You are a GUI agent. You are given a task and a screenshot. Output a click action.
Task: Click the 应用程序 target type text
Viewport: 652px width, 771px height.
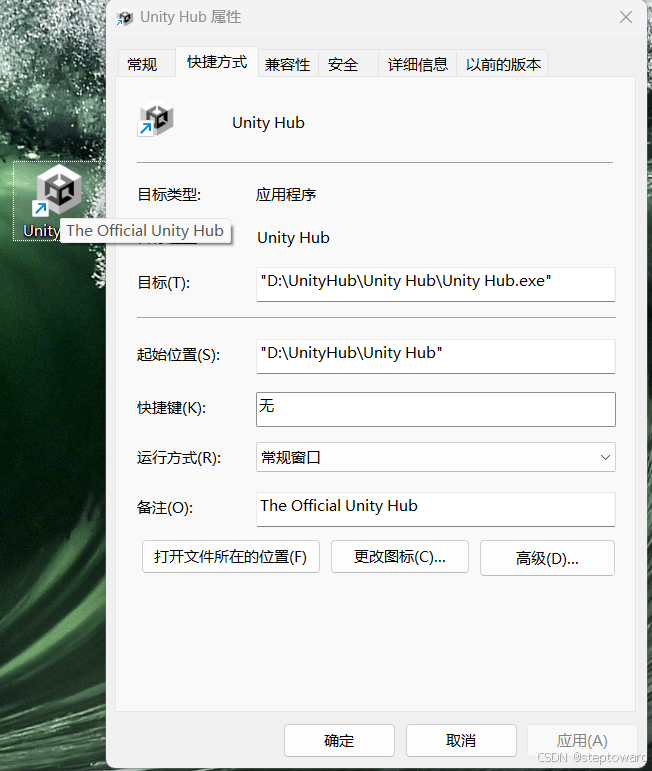point(286,195)
